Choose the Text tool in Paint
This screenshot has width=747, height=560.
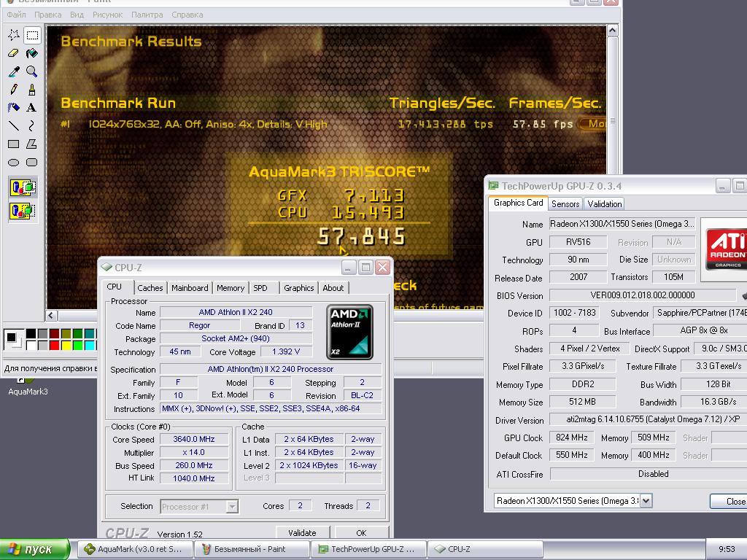[x=32, y=108]
